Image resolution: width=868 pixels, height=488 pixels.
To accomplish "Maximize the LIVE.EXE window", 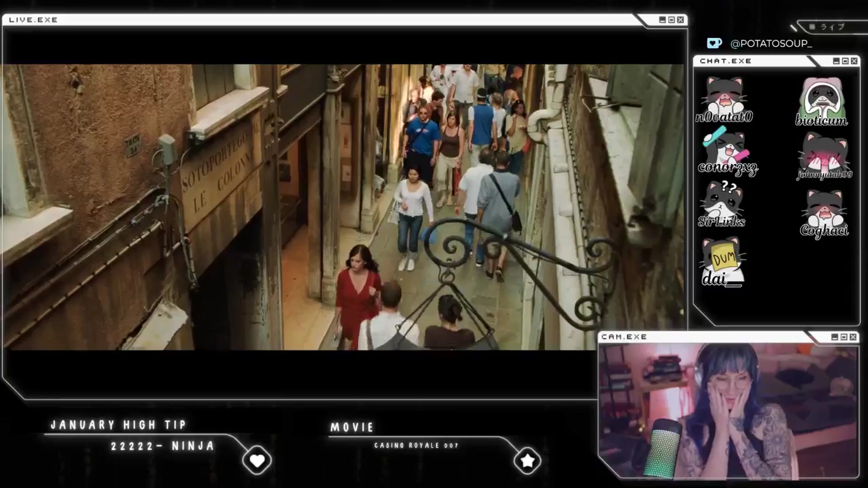I will click(x=671, y=20).
